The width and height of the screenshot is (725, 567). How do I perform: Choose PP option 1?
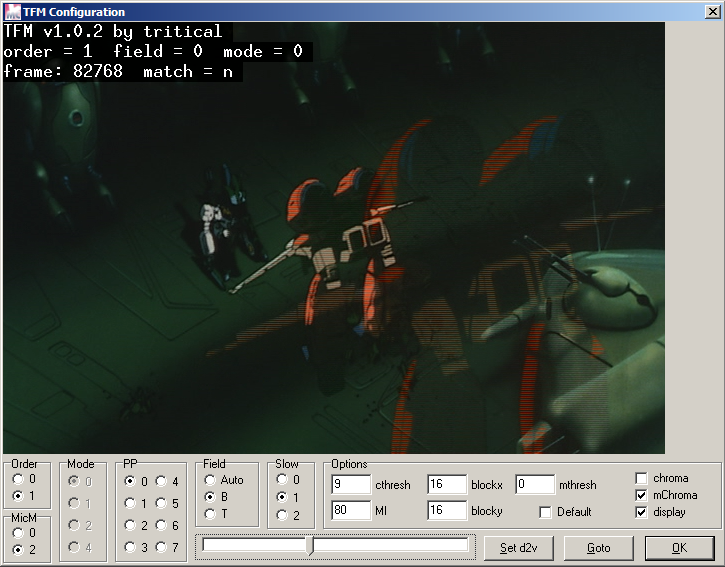[130, 503]
